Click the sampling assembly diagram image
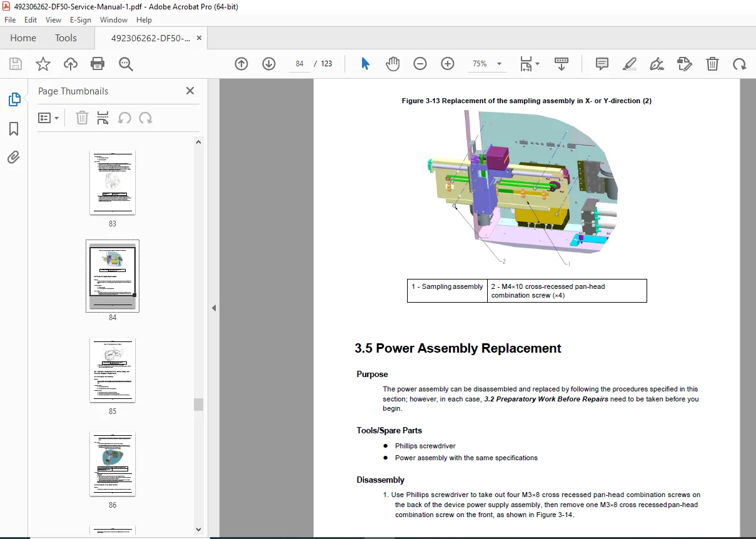756x539 pixels. coord(524,188)
